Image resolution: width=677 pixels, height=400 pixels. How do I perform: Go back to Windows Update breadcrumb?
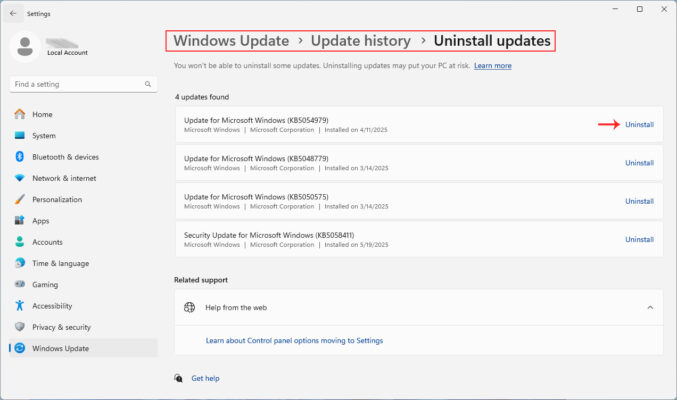pos(231,41)
